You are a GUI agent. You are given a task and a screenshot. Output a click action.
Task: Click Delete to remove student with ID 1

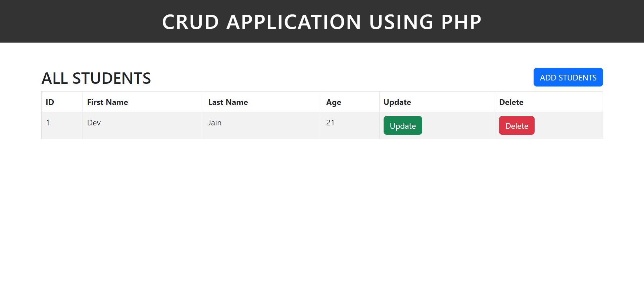516,125
